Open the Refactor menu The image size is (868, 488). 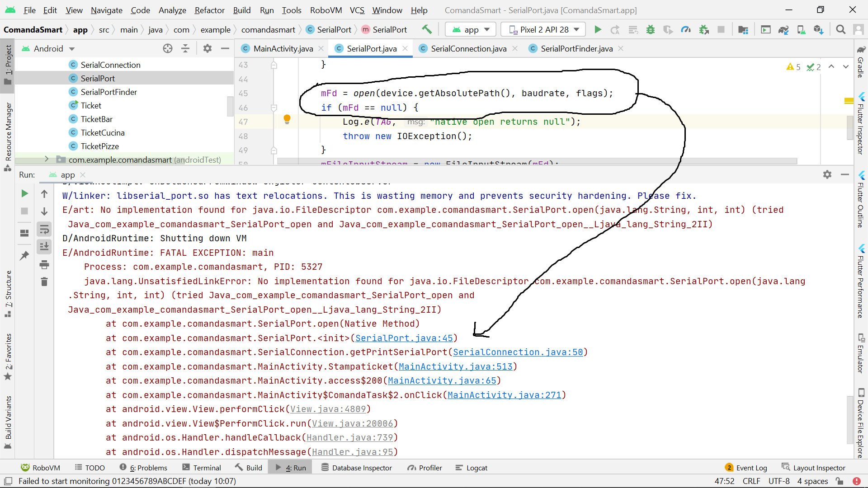click(x=209, y=10)
